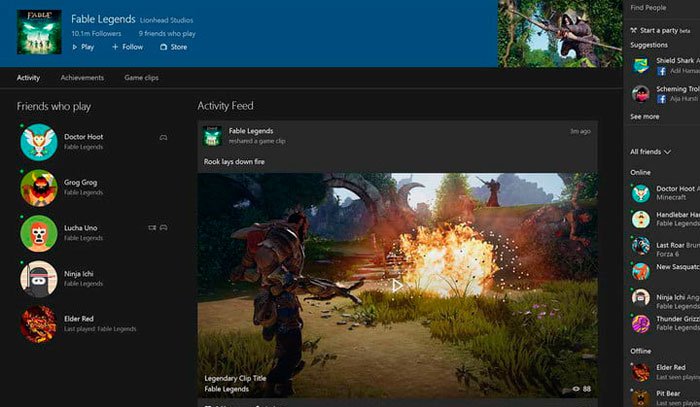Viewport: 700px width, 407px height.
Task: Click the Facebook icon under Scheming Troll
Action: [662, 99]
